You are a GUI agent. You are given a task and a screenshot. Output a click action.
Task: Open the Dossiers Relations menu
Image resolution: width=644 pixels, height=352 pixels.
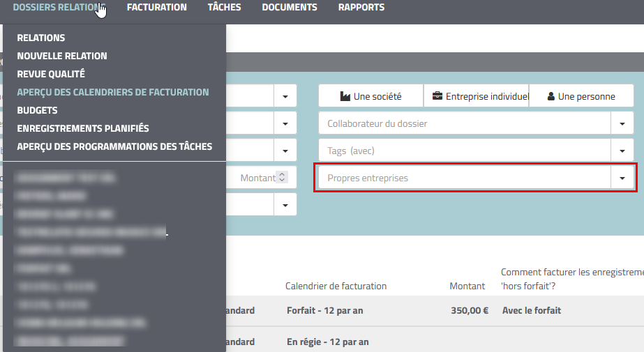(x=59, y=8)
